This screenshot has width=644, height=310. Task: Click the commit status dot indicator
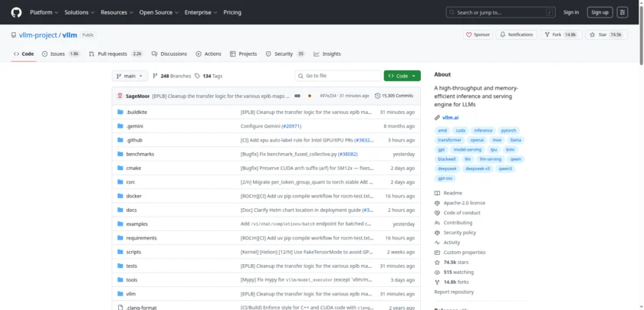pos(309,96)
